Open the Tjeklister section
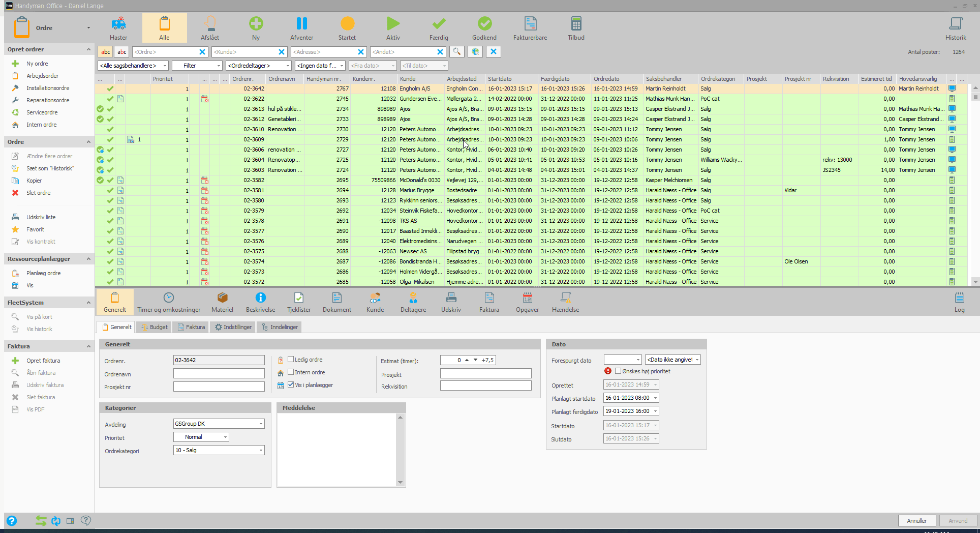This screenshot has width=980, height=533. [x=299, y=302]
